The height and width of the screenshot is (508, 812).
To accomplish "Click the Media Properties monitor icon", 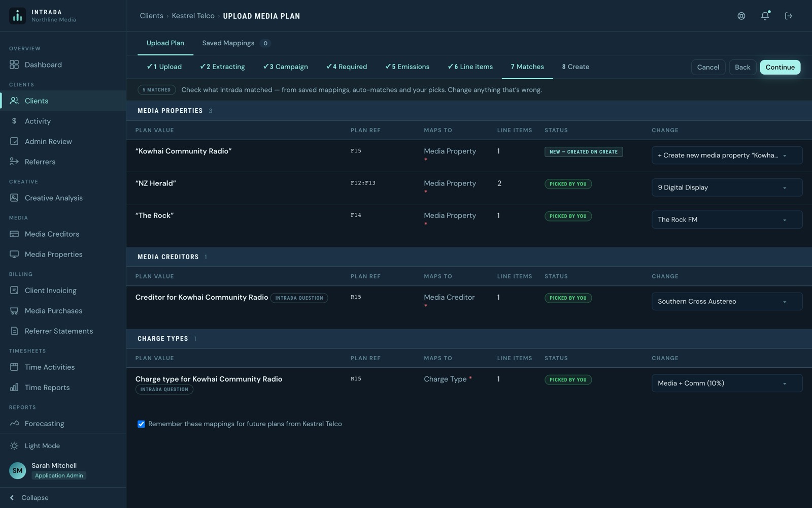I will (14, 254).
